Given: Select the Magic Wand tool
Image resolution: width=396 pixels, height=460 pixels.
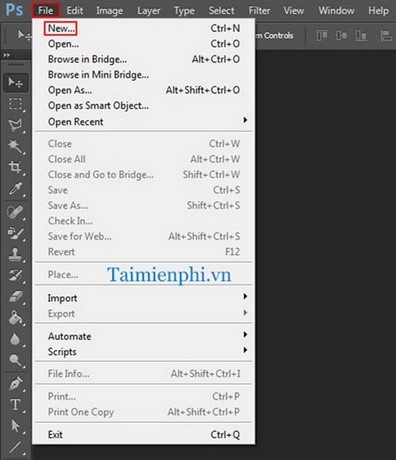Looking at the screenshot, I should point(15,146).
